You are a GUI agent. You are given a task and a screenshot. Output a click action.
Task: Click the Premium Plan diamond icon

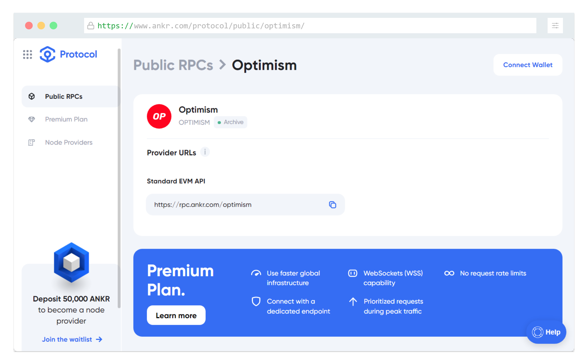tap(31, 119)
